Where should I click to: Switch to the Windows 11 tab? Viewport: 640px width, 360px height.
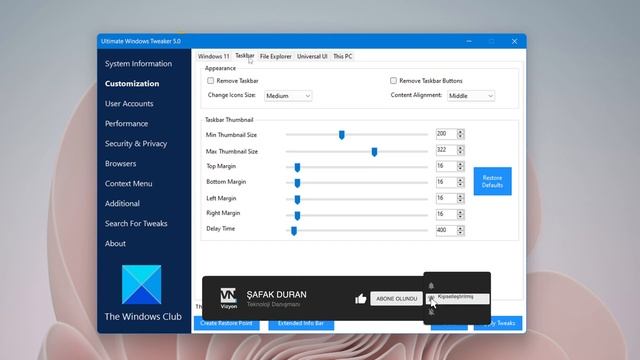(x=213, y=56)
